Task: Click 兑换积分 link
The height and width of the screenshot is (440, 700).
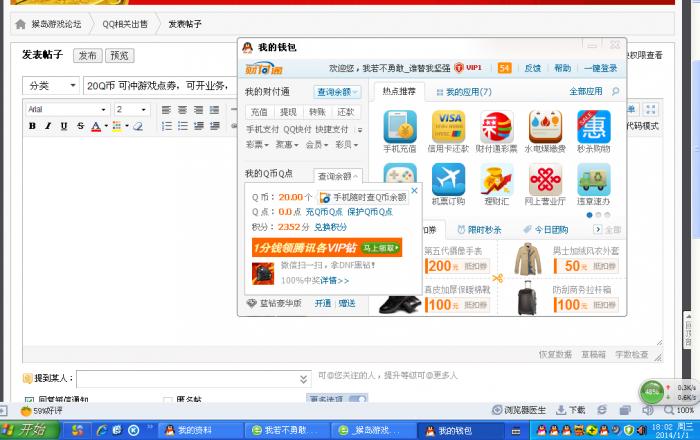Action: [x=330, y=227]
